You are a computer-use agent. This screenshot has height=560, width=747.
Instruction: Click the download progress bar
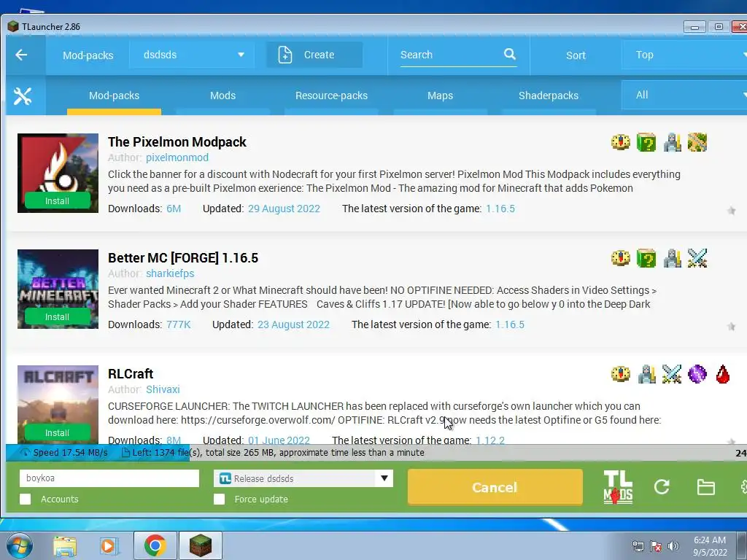[376, 453]
